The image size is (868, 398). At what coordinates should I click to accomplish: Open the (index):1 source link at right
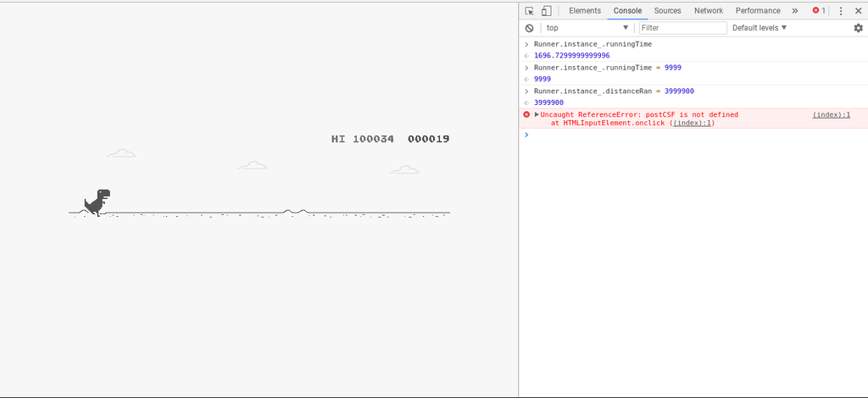(831, 114)
